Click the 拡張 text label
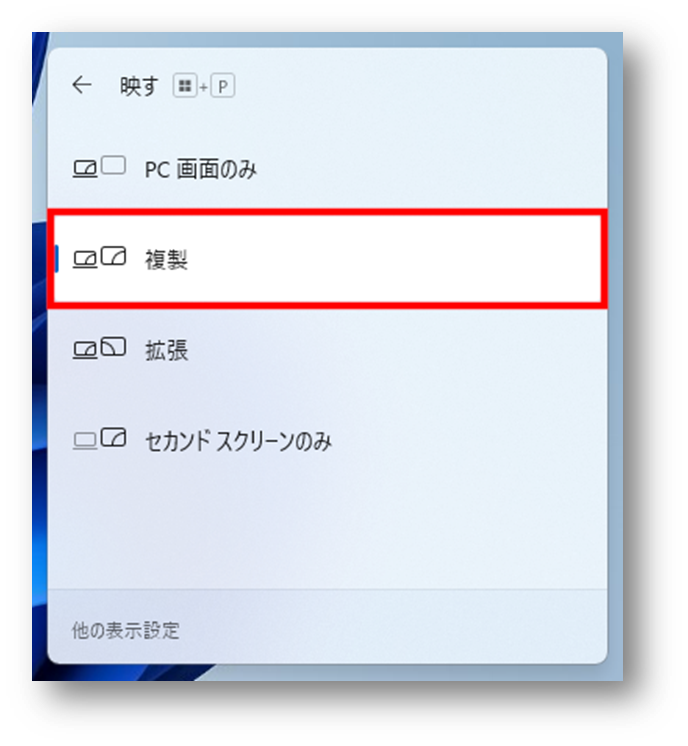 click(167, 350)
